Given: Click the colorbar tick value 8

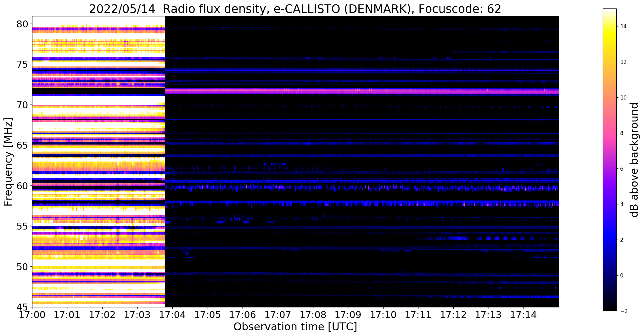Looking at the screenshot, I should 621,133.
